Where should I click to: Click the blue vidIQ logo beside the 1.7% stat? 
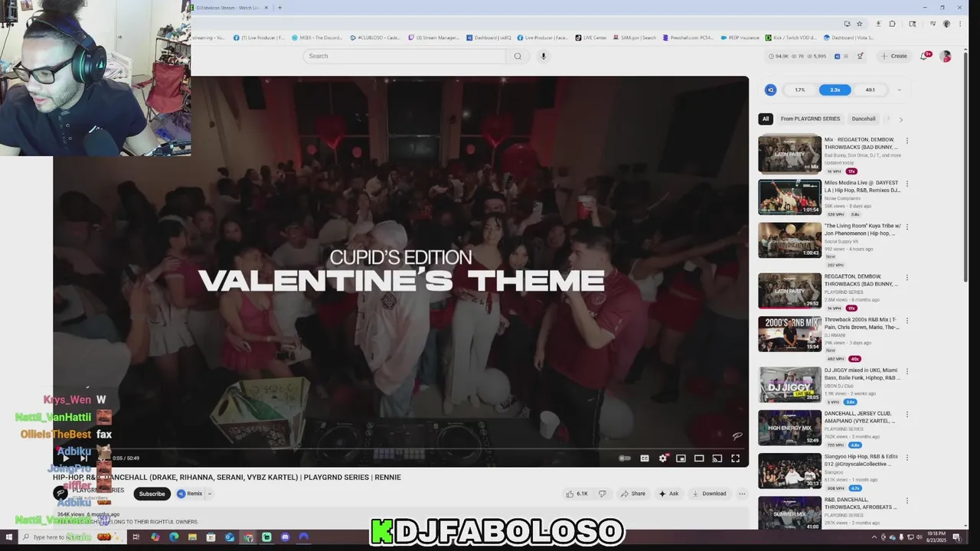click(x=771, y=90)
